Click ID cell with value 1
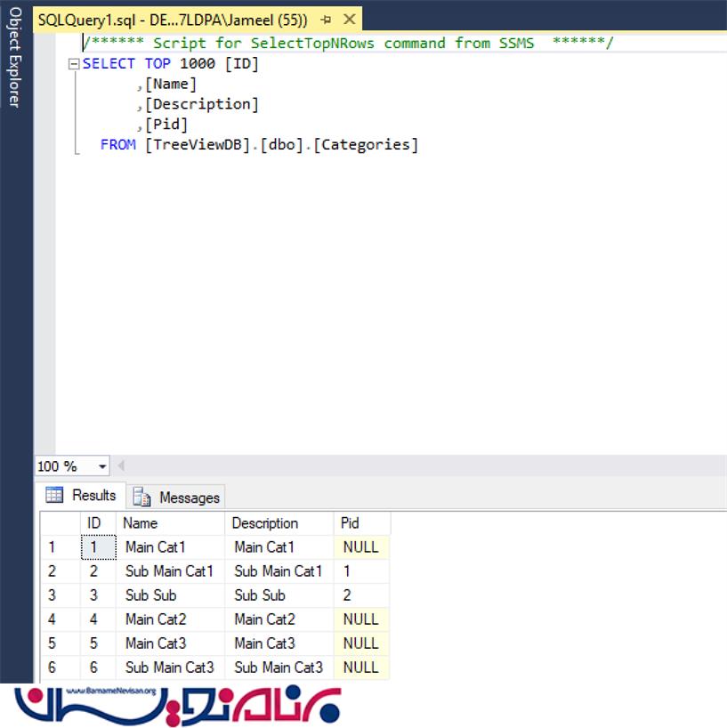727x728 pixels. pos(98,547)
